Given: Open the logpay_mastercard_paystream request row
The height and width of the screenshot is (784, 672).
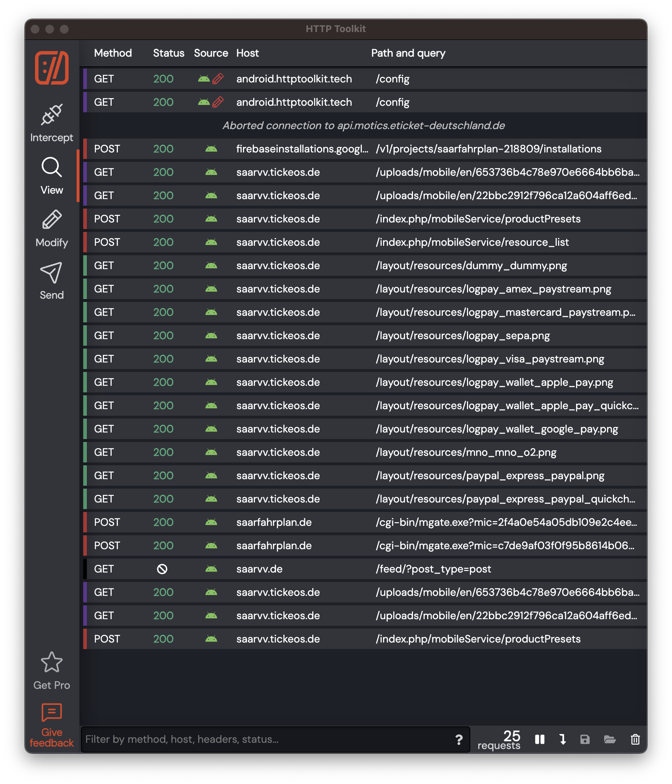Looking at the screenshot, I should (x=365, y=312).
